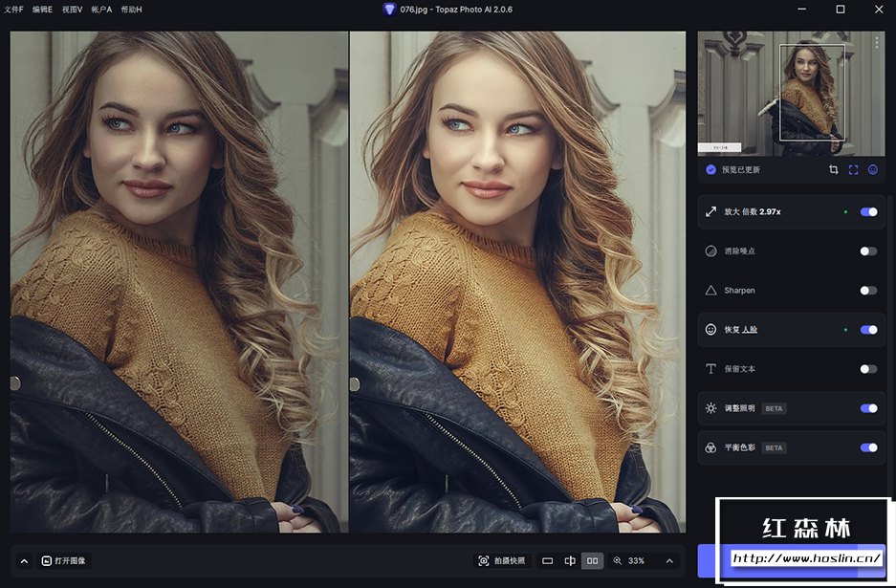
Task: Click the 平衡色彩 color circles icon
Action: [x=710, y=448]
